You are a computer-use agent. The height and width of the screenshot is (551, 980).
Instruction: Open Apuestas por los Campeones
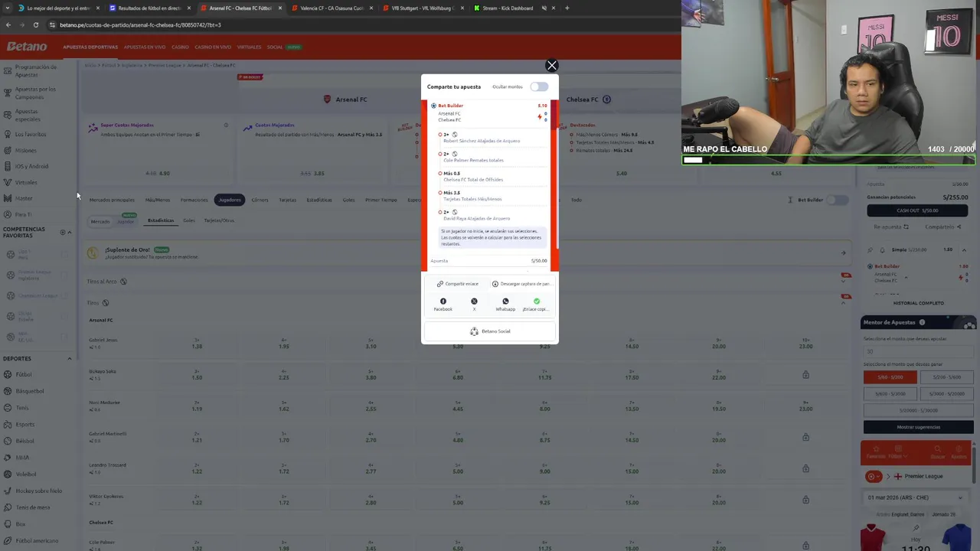click(37, 93)
